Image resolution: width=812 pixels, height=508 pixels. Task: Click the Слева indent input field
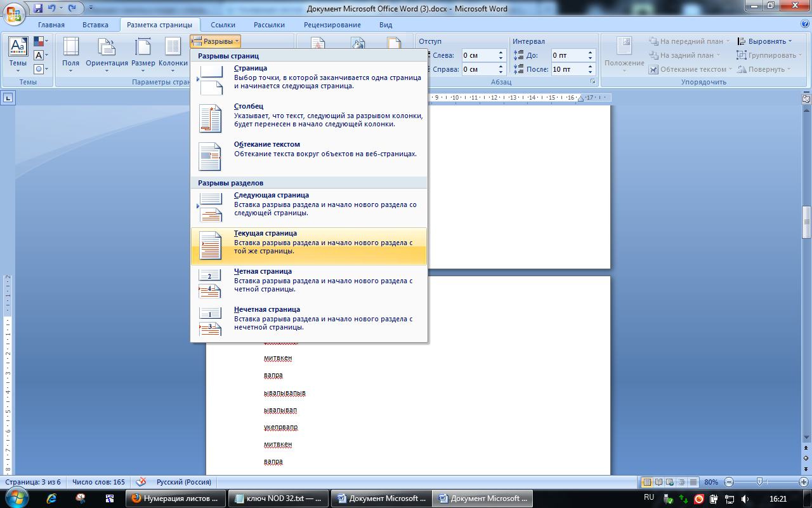(x=478, y=55)
